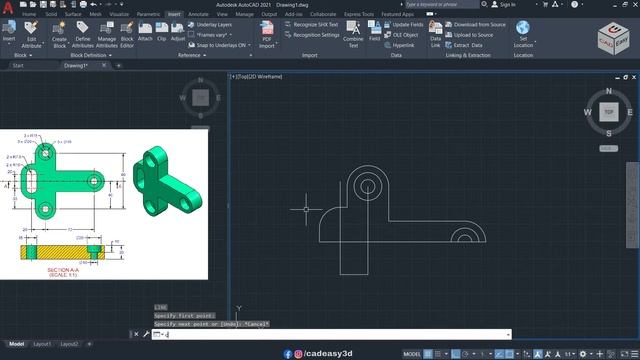Expand quick-access toolbar customize arrow

pyautogui.click(x=122, y=4)
